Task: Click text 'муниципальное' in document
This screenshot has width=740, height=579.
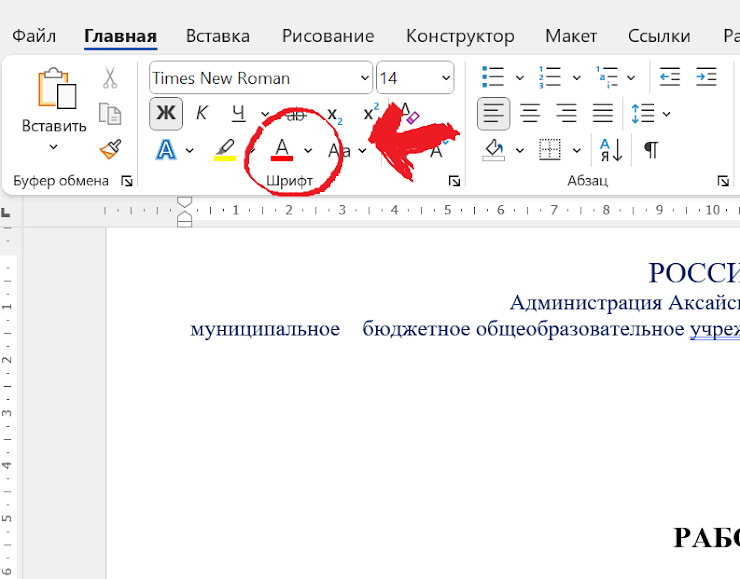Action: pos(265,329)
